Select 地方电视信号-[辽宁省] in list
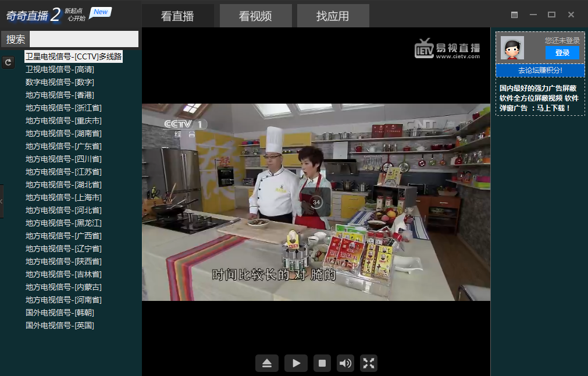Viewport: 588px width, 376px height. 63,249
